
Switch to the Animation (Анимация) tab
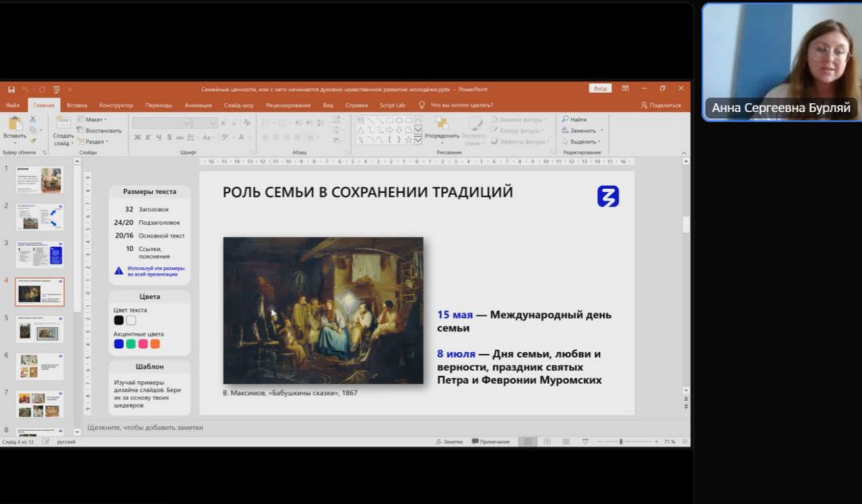coord(198,106)
